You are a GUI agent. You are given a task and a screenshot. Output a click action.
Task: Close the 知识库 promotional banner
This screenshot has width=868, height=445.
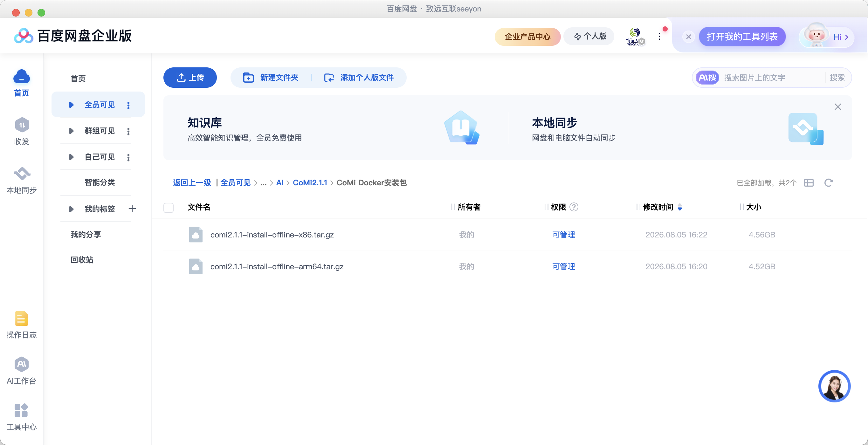click(x=838, y=107)
